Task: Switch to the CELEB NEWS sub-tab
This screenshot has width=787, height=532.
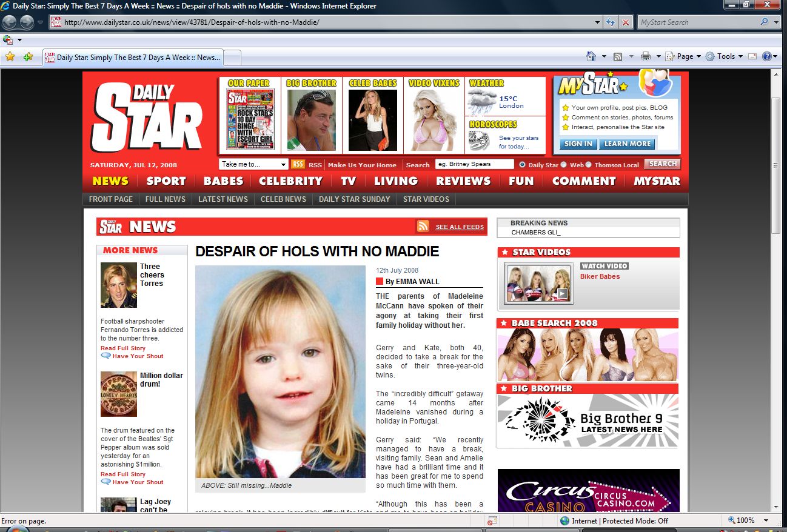Action: coord(283,199)
